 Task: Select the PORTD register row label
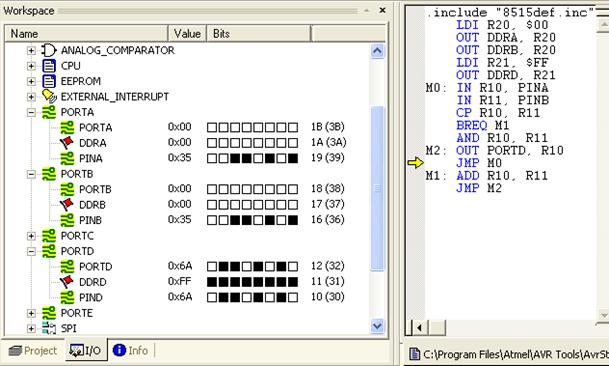[x=96, y=267]
